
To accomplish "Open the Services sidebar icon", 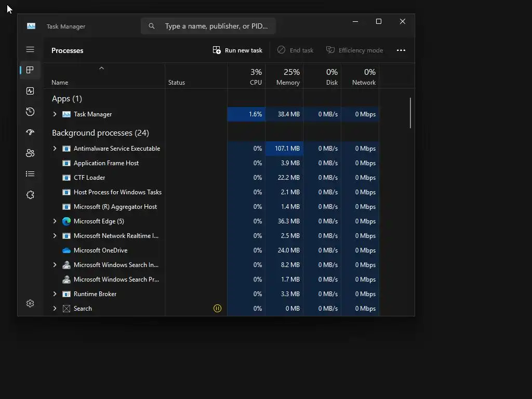I will click(30, 195).
